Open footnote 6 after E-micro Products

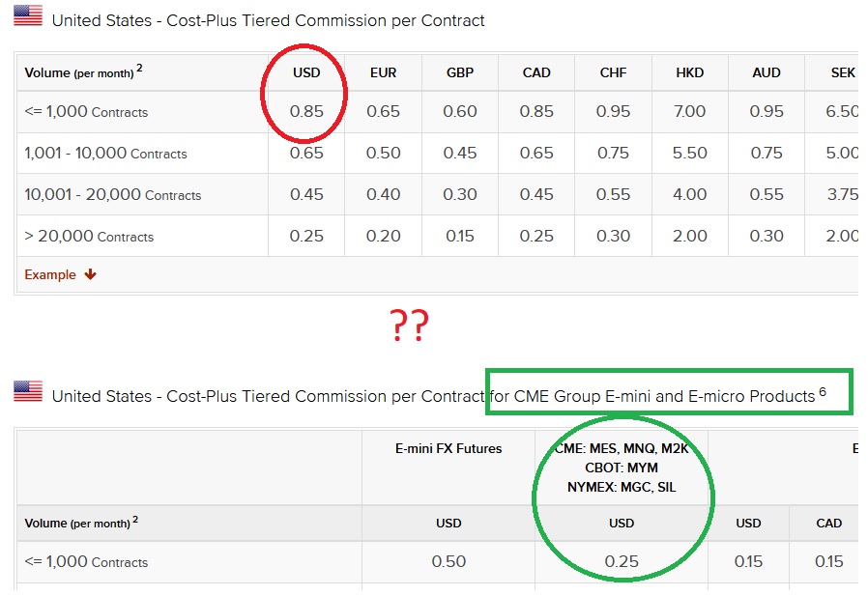coord(823,392)
